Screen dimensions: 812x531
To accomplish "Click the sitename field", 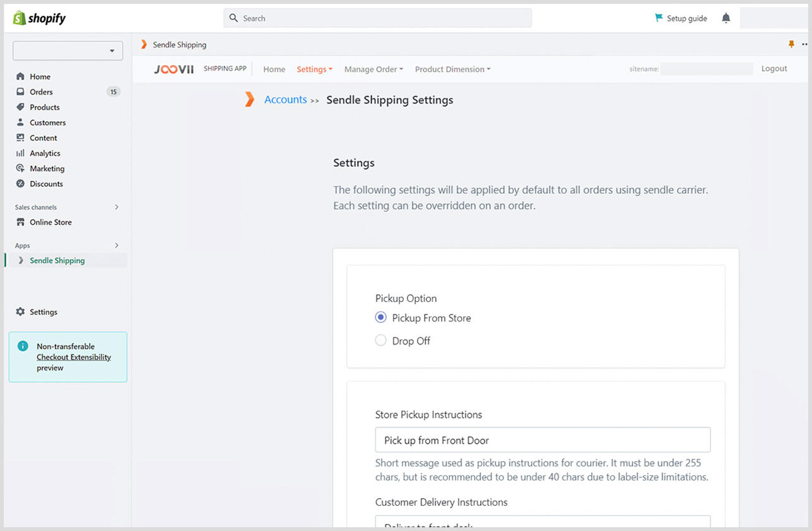I will 706,69.
